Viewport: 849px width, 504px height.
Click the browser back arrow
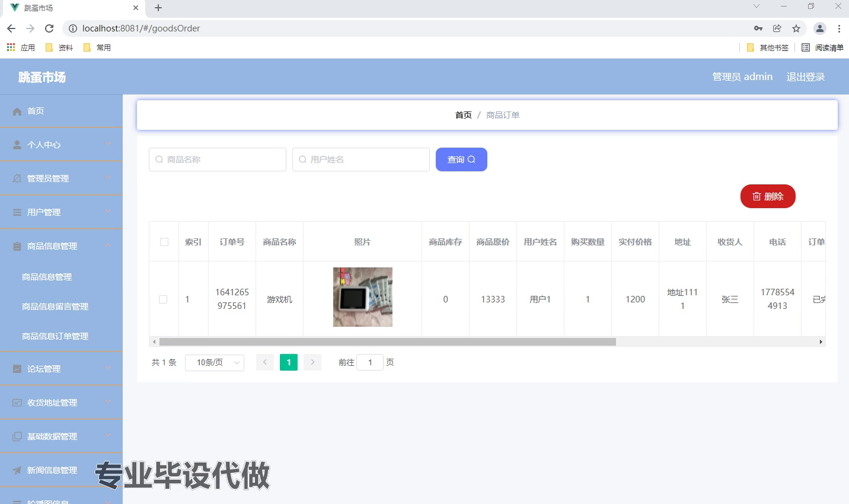pyautogui.click(x=11, y=28)
